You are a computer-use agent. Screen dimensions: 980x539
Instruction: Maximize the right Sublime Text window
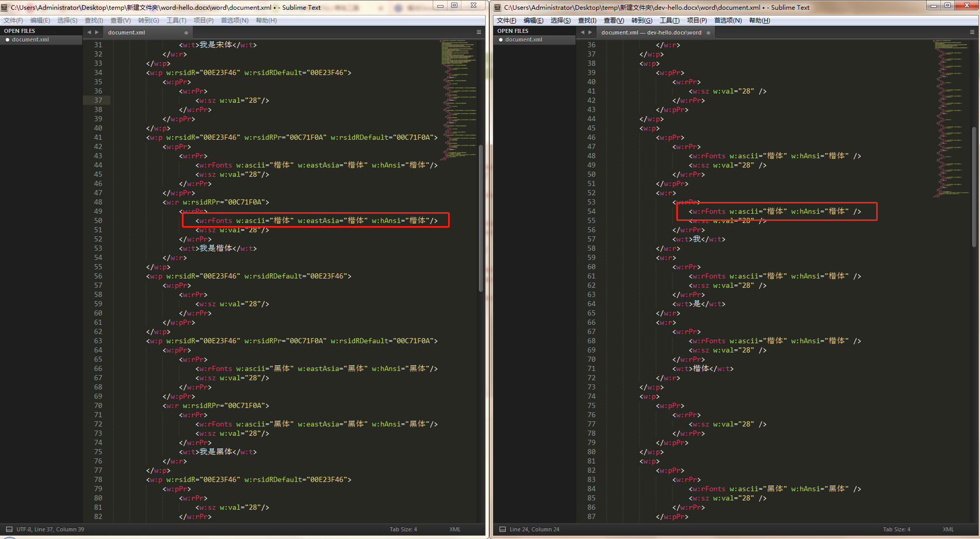[x=948, y=5]
